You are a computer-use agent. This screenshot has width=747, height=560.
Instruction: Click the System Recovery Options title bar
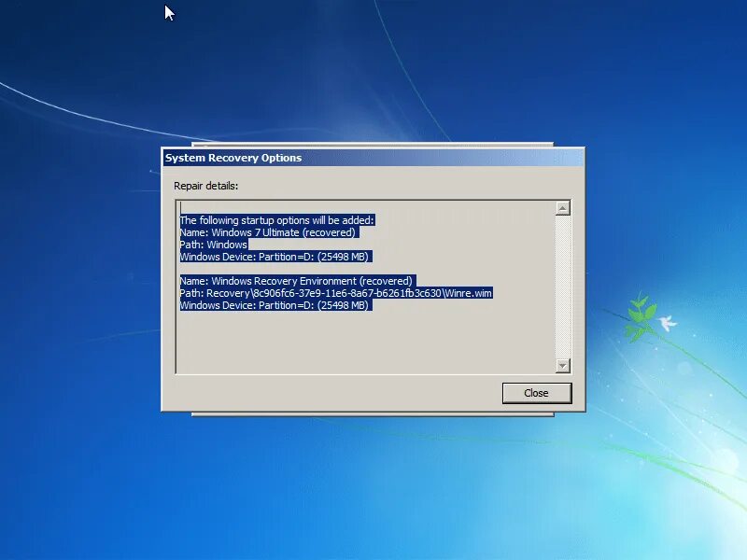pyautogui.click(x=373, y=158)
